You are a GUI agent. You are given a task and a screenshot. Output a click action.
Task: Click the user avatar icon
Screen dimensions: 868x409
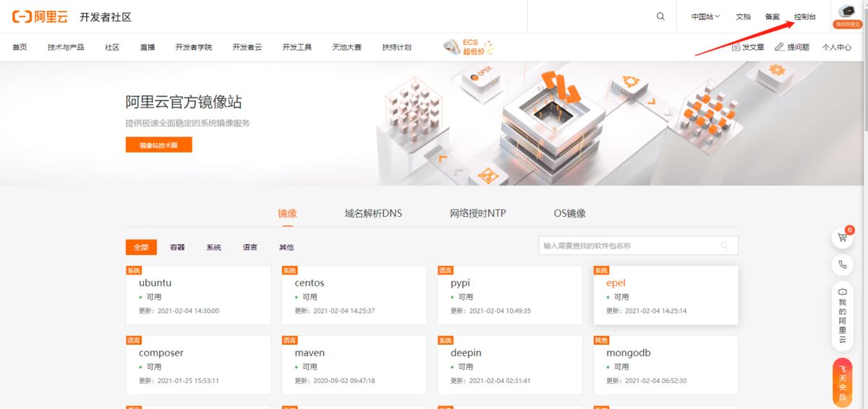coord(848,12)
